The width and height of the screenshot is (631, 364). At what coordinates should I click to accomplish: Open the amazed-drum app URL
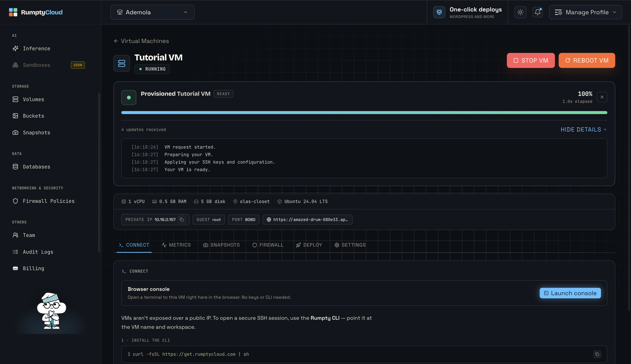click(307, 220)
